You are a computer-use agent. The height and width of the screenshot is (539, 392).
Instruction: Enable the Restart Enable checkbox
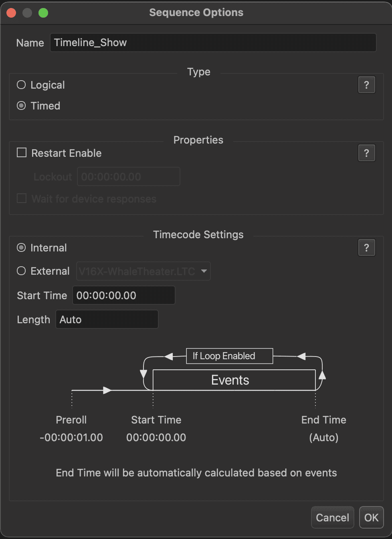22,153
